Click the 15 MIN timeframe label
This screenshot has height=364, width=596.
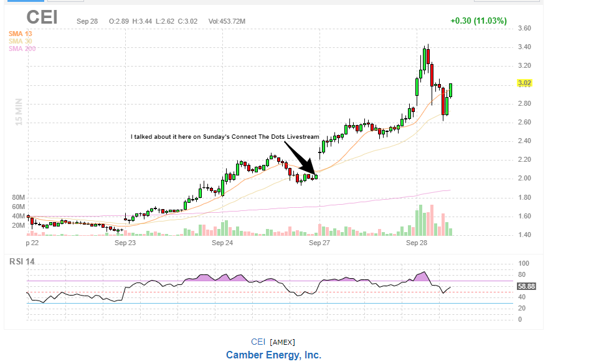point(18,111)
